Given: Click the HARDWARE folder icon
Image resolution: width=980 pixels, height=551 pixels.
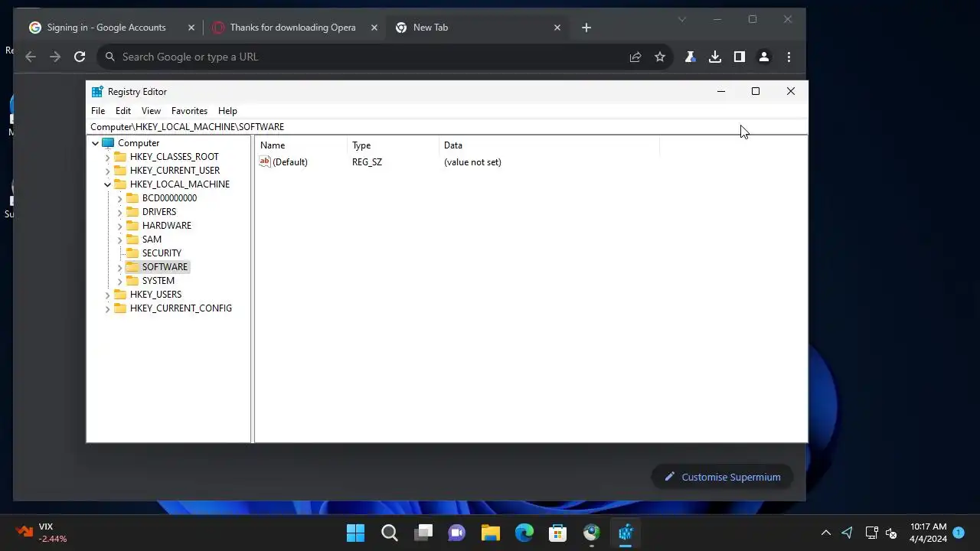Looking at the screenshot, I should pos(132,226).
